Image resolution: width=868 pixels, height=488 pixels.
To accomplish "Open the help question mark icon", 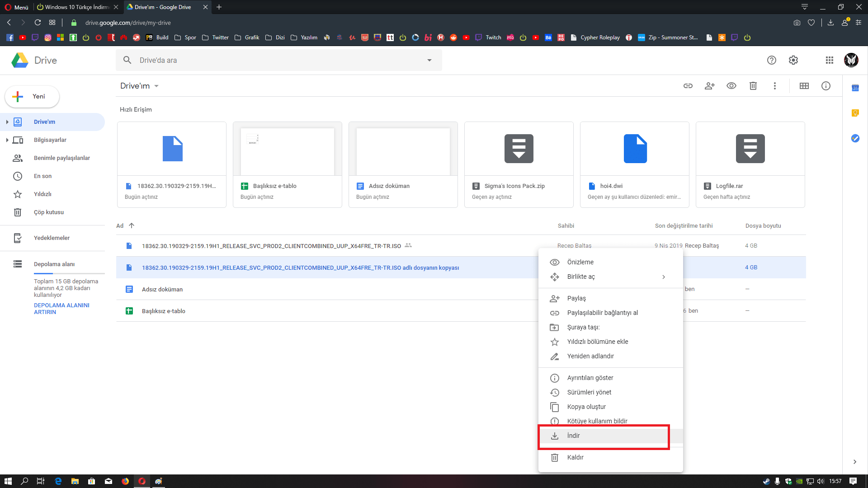I will [771, 60].
